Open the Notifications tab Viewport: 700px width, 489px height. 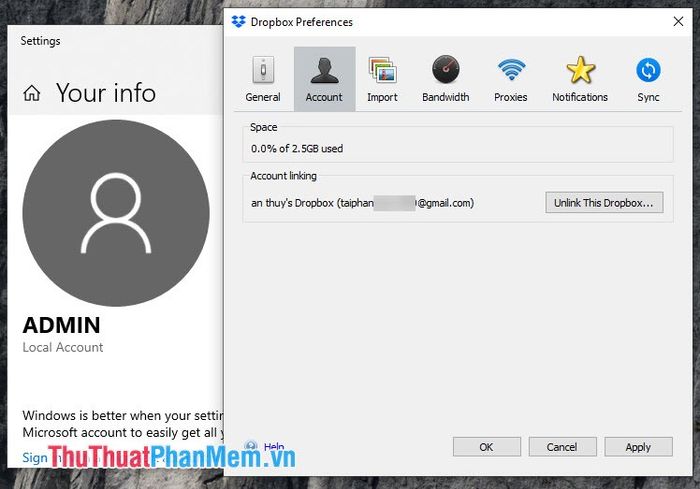[x=580, y=79]
